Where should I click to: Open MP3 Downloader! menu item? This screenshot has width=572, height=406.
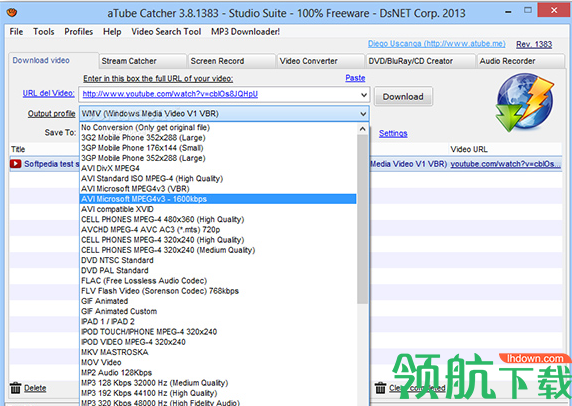pos(246,32)
